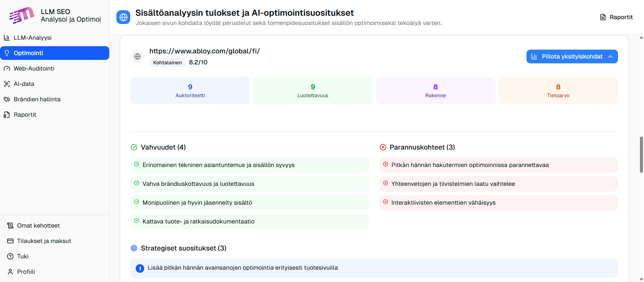Click the Raportit button in top right
Viewport: 644px width, 282px height.
[616, 17]
